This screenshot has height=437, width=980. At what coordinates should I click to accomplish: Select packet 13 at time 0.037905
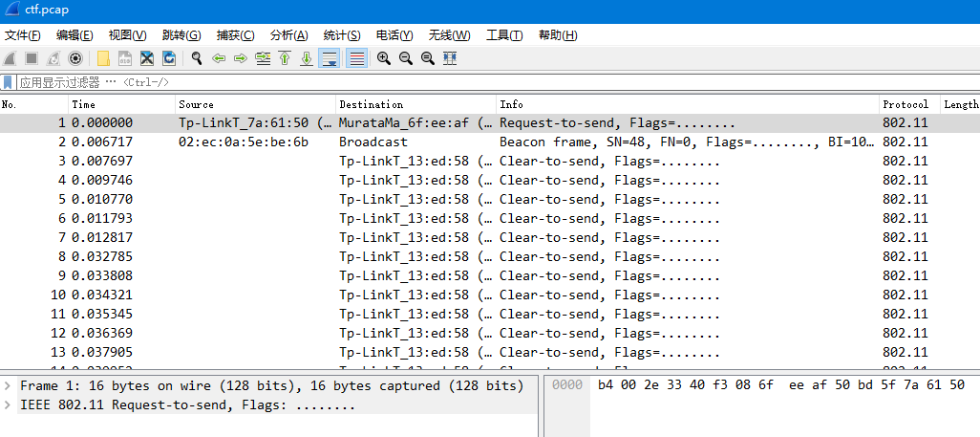pos(490,352)
